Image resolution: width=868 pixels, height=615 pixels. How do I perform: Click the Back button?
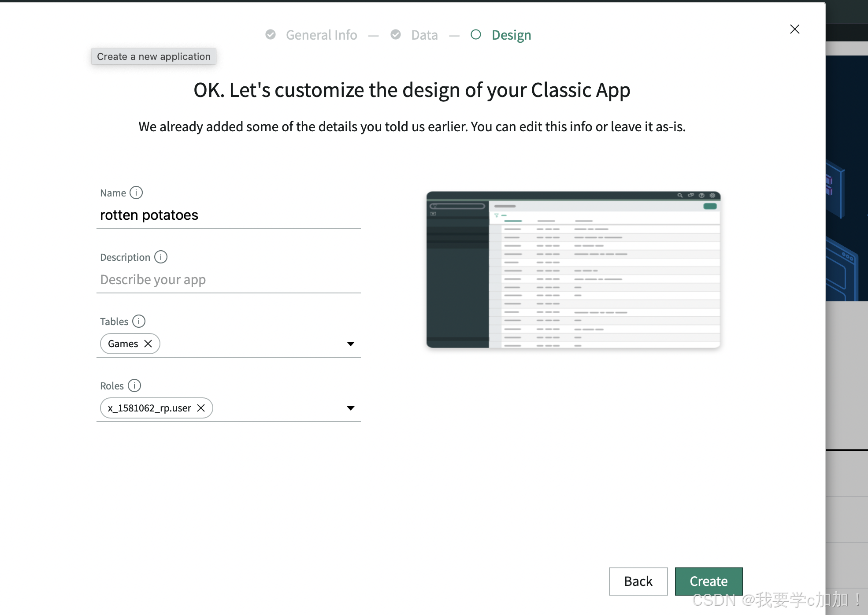(x=638, y=581)
